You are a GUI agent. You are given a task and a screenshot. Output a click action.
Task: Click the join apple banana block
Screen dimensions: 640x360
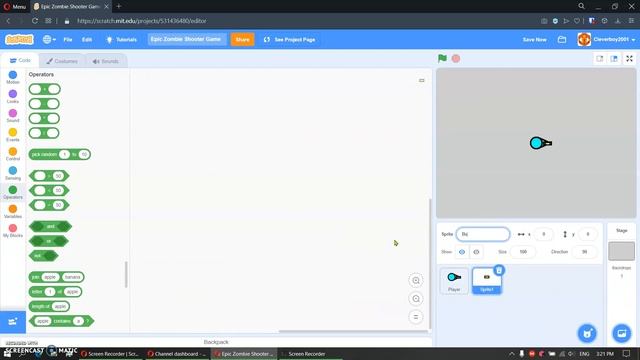click(56, 277)
